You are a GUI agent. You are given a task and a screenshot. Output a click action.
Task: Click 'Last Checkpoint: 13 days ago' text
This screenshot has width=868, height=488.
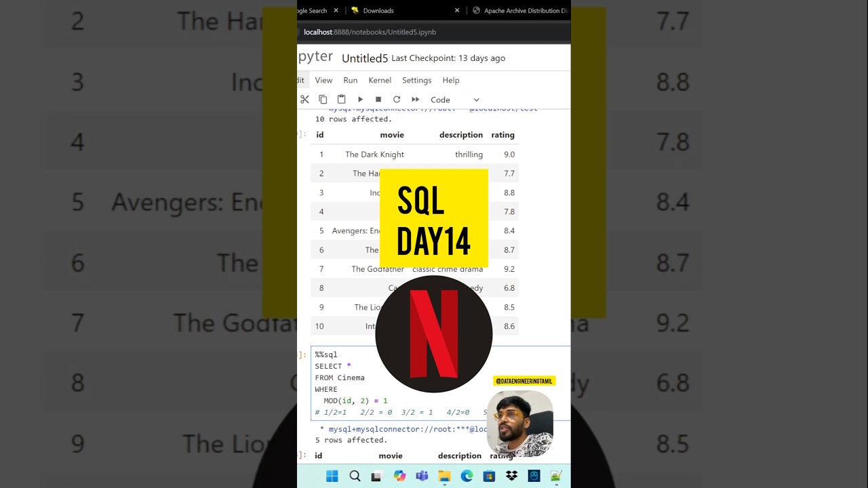(448, 58)
